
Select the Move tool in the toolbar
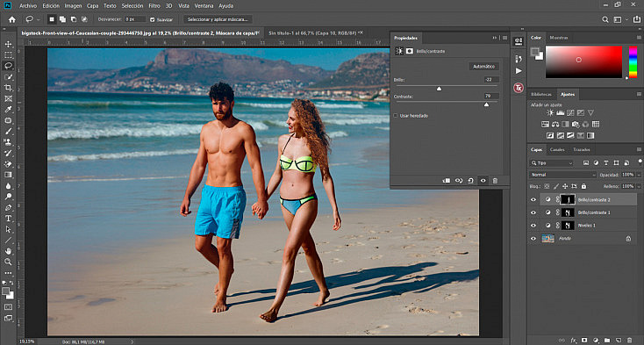pyautogui.click(x=8, y=44)
